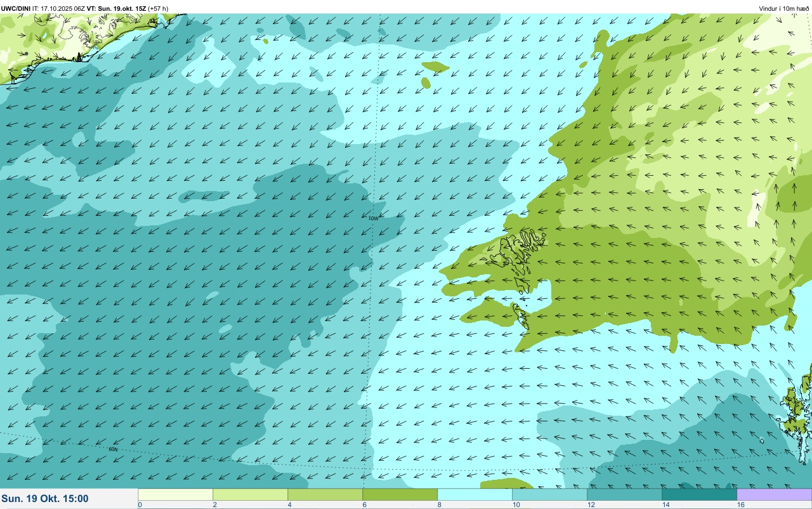Image resolution: width=812 pixels, height=509 pixels.
Task: Click the light green 2–4 legend swatch
Action: [x=250, y=494]
